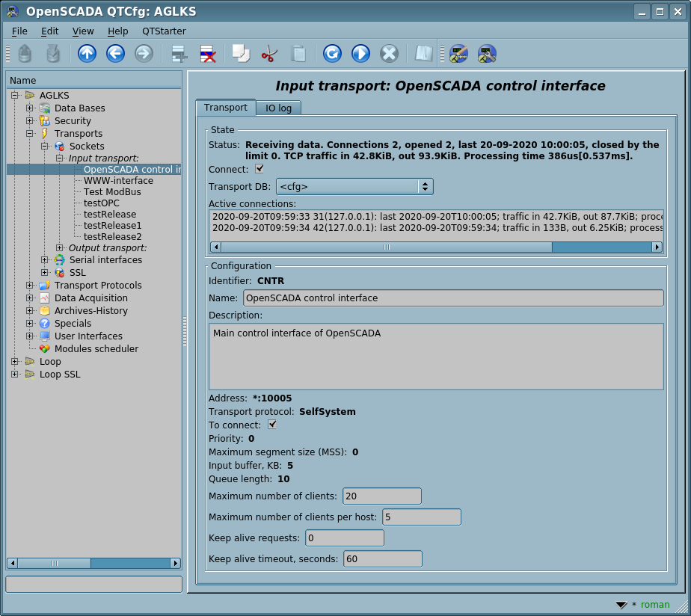The image size is (691, 616).
Task: Collapse the Transports tree node
Action: tap(29, 134)
